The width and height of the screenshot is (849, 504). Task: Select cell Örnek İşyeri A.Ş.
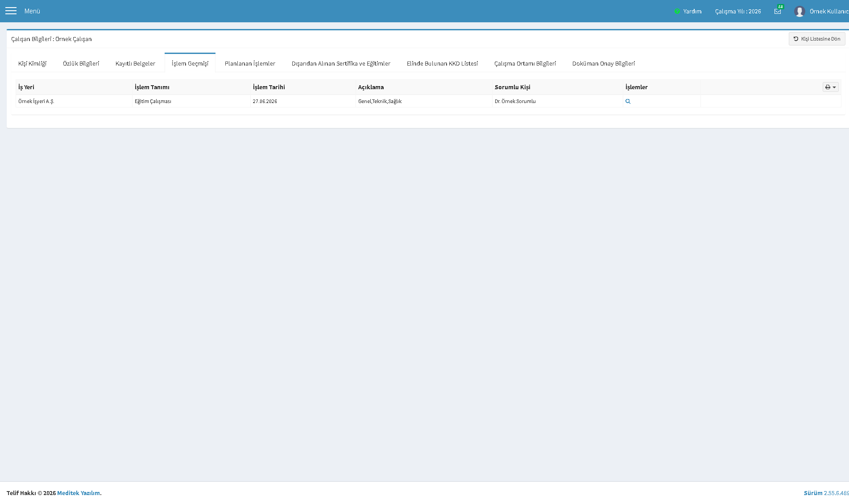tap(74, 101)
